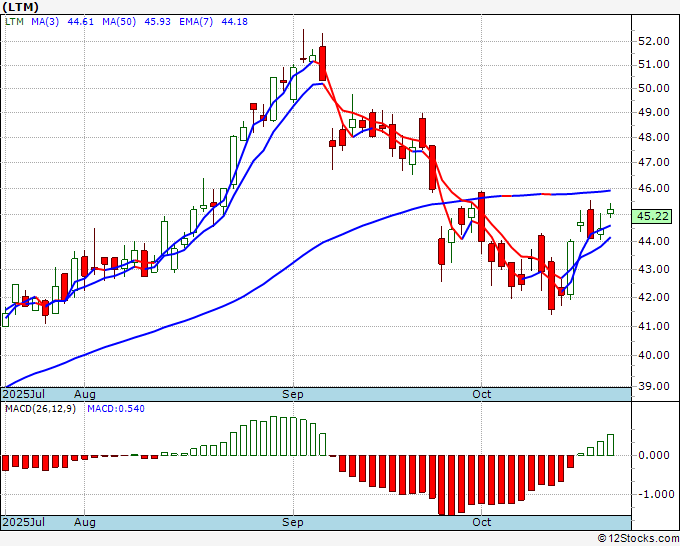680x546 pixels.
Task: Click the 39.00 price axis label
Action: [x=654, y=386]
